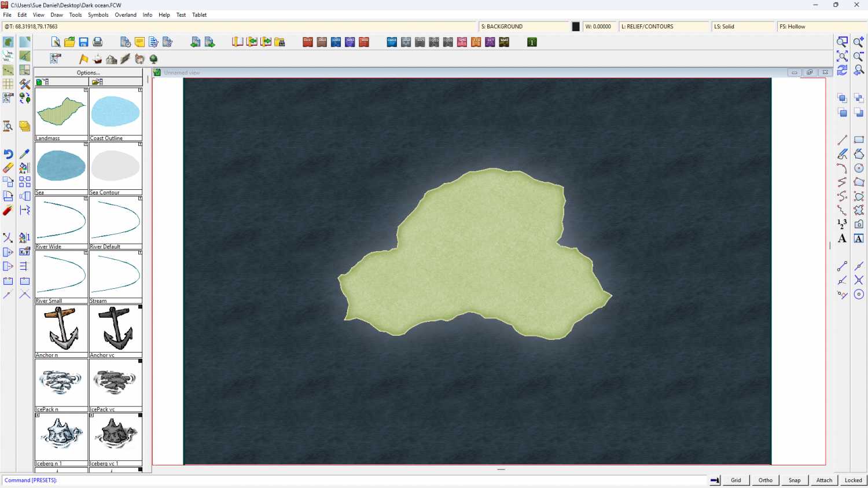Open the L: RELIEF/CONTOURS layer selector
Image resolution: width=868 pixels, height=488 pixels.
coord(663,27)
